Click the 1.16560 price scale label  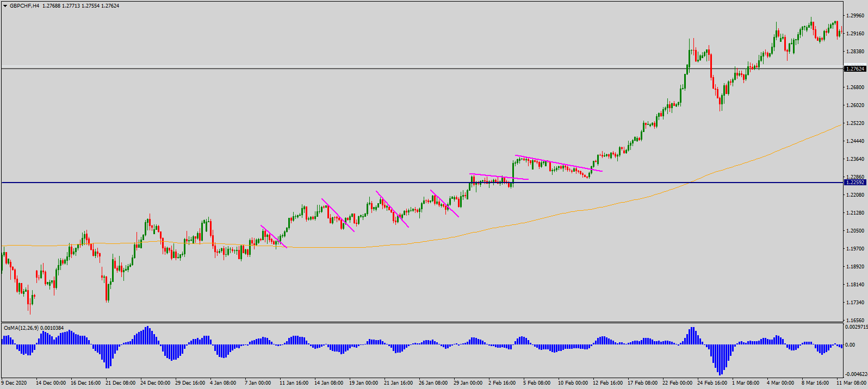(x=855, y=321)
